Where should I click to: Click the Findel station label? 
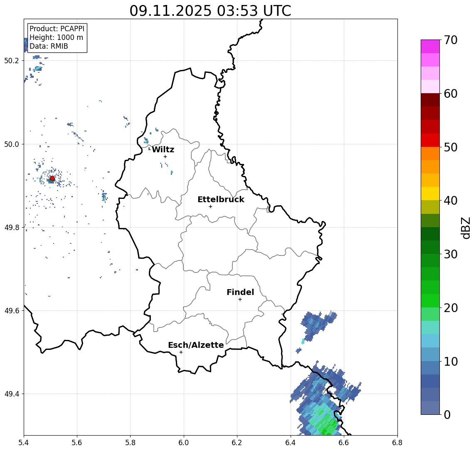[240, 292]
